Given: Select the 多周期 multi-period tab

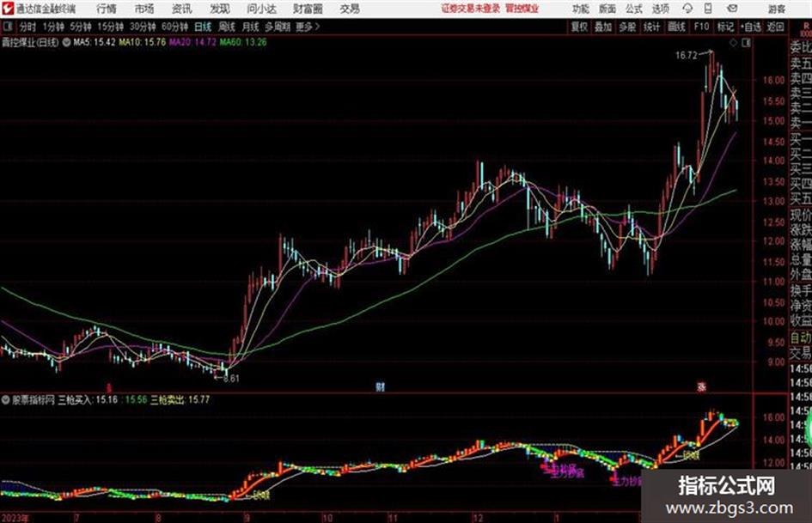Looking at the screenshot, I should (x=278, y=27).
